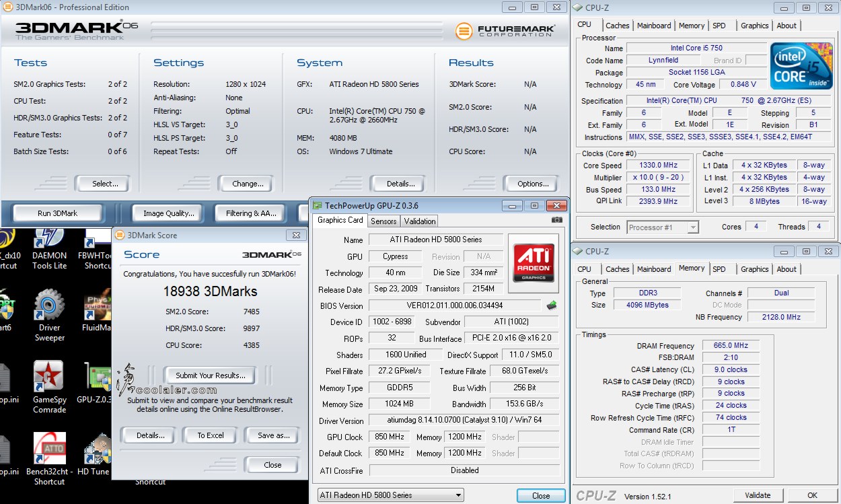This screenshot has height=504, width=841.
Task: Click Save as... in the Score dialog
Action: pyautogui.click(x=273, y=435)
